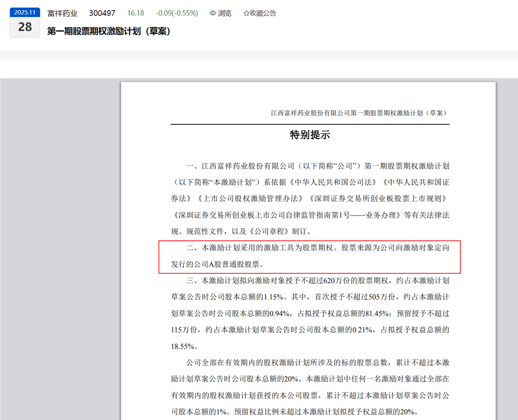This screenshot has height=420, width=518.
Task: Click the text 自律监管指南第1号——业务办理
Action: [341, 215]
